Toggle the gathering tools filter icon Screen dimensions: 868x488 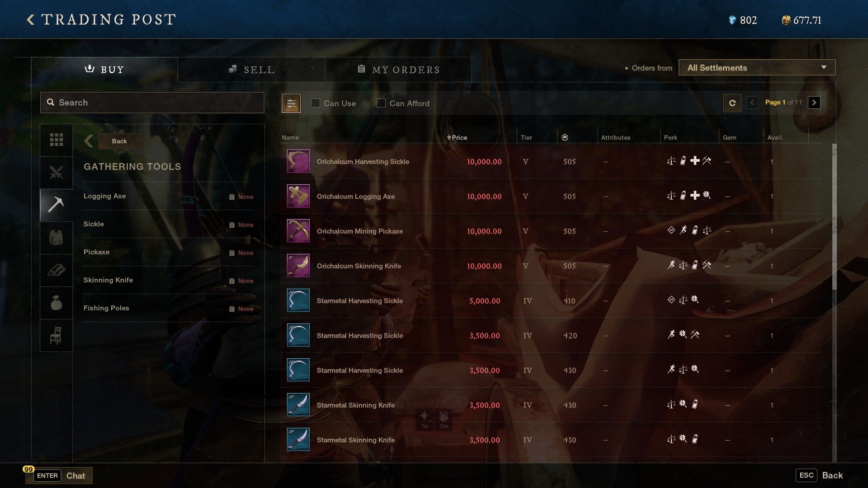56,204
